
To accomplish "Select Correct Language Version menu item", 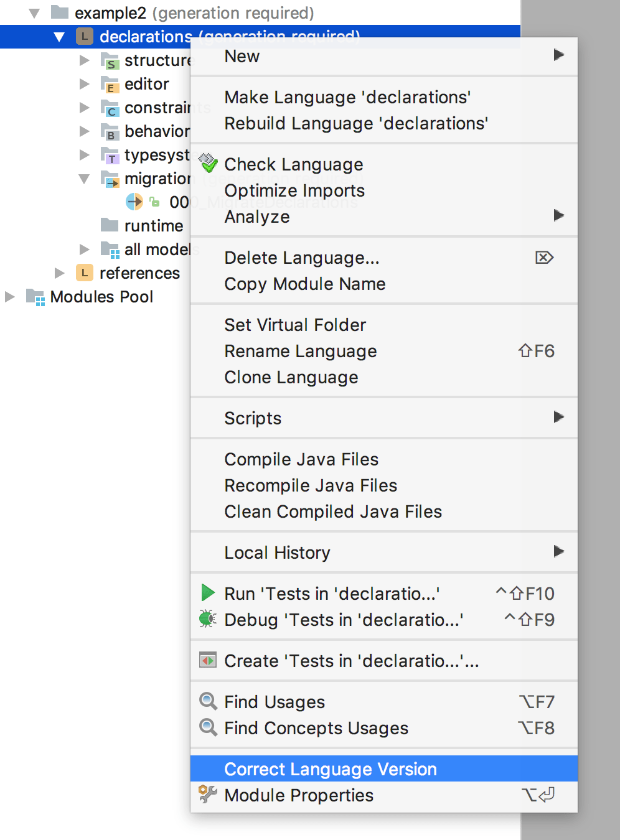I will [x=331, y=769].
